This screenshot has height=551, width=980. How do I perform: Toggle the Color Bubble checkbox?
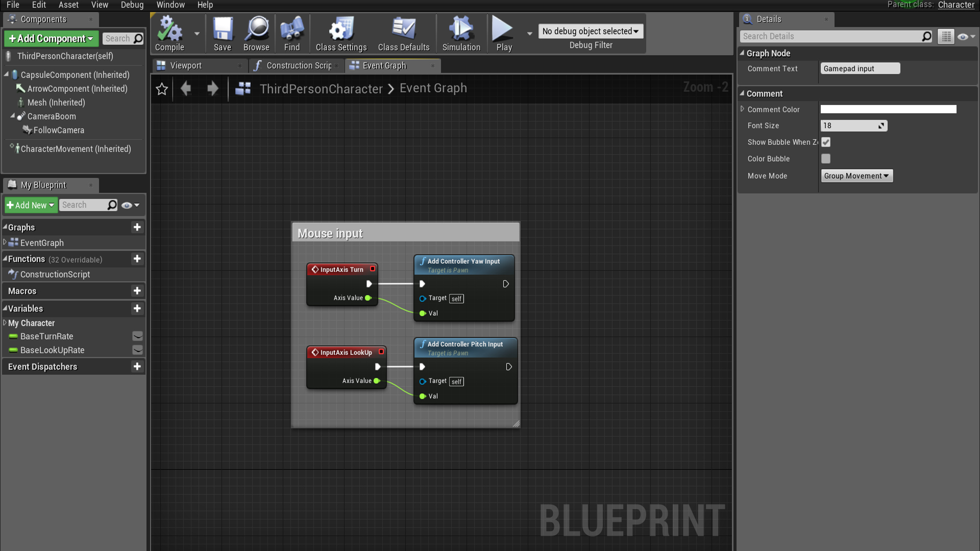(x=826, y=159)
